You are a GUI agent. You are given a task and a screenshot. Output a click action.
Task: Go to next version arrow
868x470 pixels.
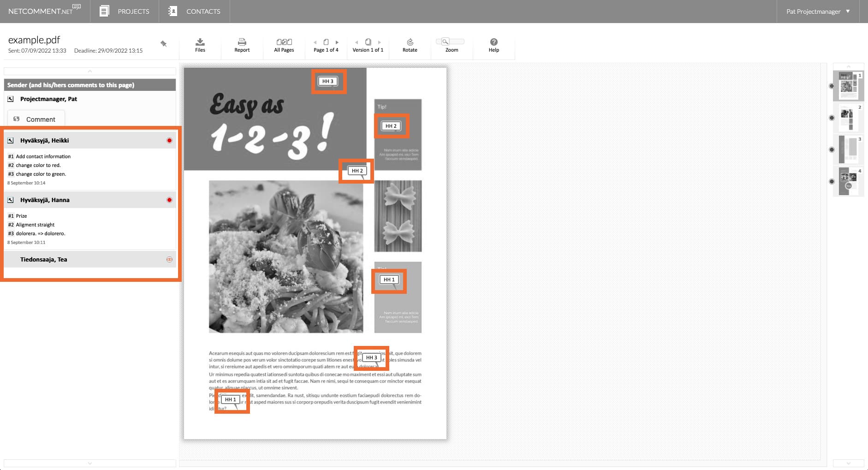tap(379, 42)
